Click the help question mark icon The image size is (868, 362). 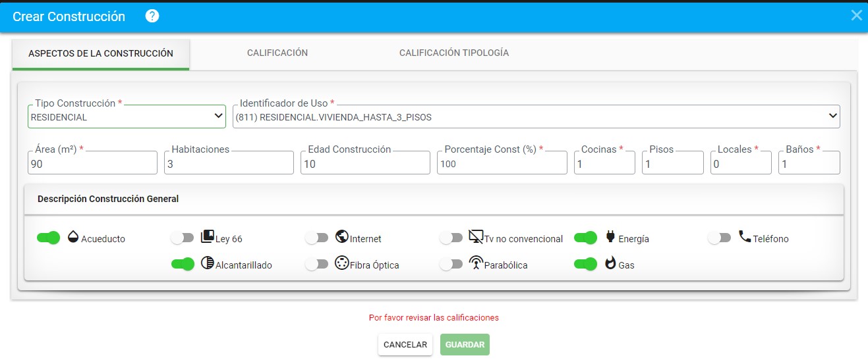[152, 16]
